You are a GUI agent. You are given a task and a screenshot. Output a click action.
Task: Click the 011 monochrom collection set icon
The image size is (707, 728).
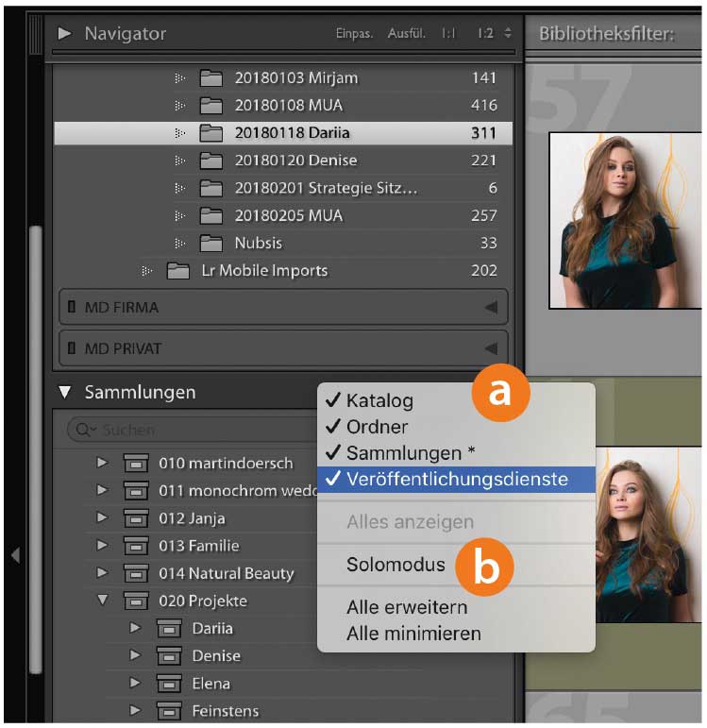(136, 491)
